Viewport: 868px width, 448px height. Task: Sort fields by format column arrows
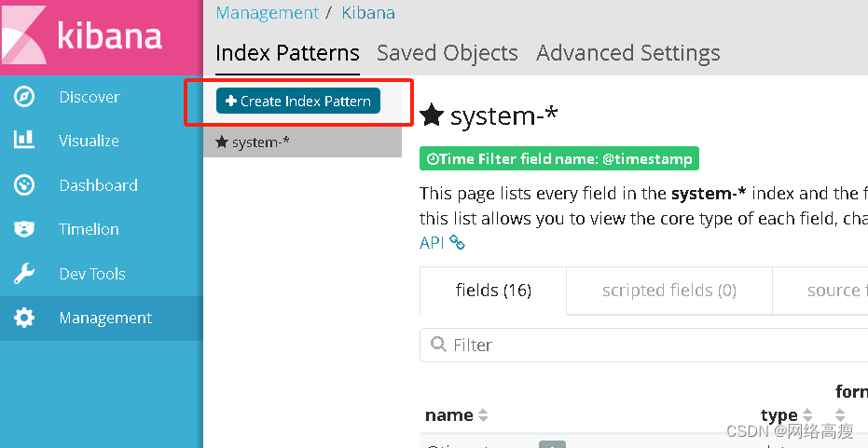(x=840, y=414)
